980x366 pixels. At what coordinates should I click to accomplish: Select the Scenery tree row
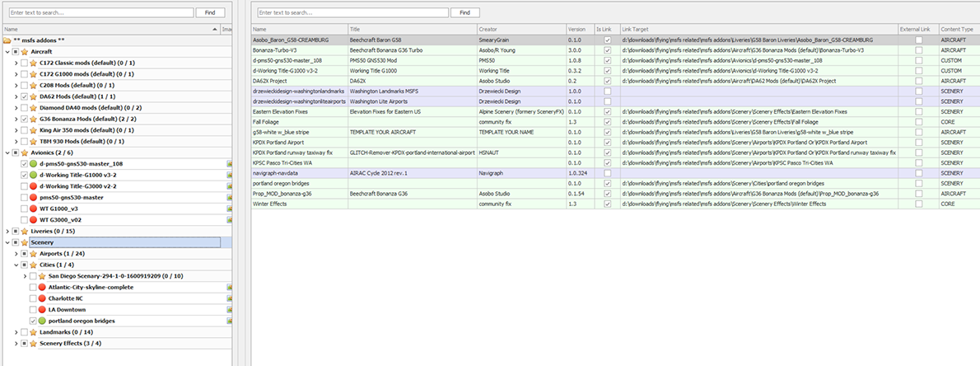tap(116, 242)
